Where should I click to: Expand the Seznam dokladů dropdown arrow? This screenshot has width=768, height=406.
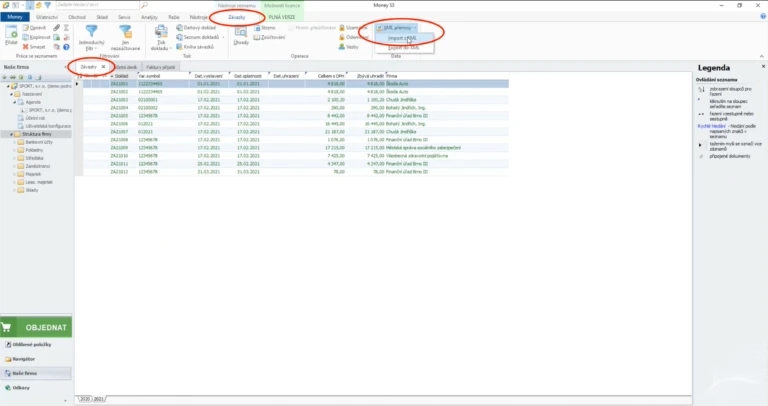tap(223, 38)
